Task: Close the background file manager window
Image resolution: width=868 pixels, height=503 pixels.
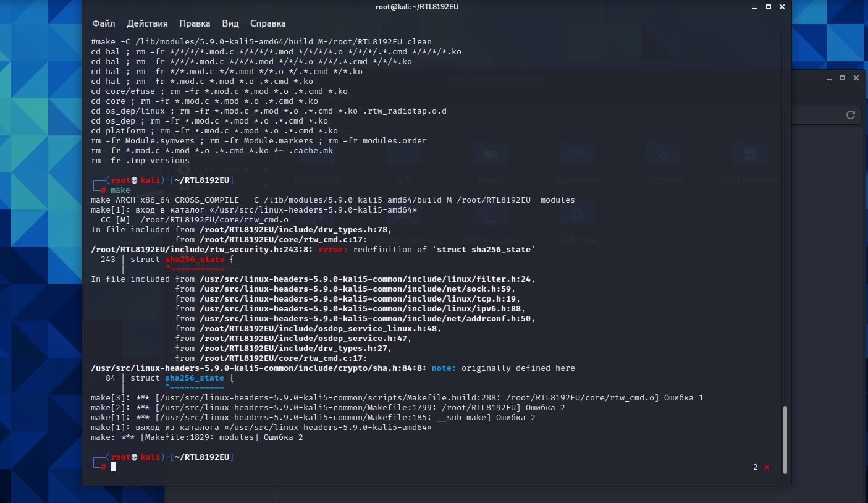Action: coord(856,78)
